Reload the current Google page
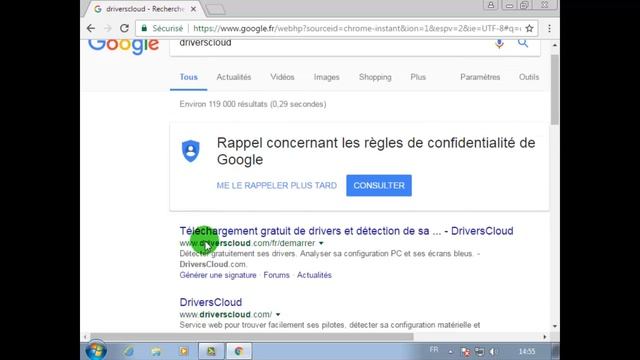The height and width of the screenshot is (360, 640). coord(124,28)
